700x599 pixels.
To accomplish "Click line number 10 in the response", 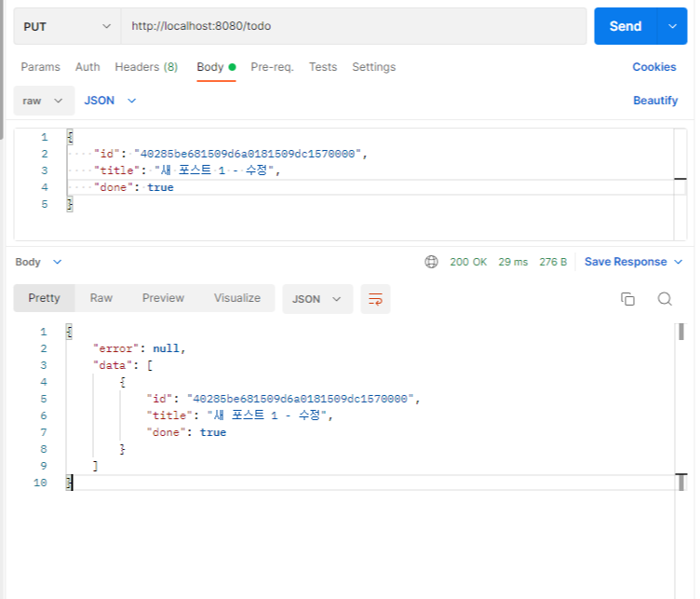I will click(x=40, y=483).
